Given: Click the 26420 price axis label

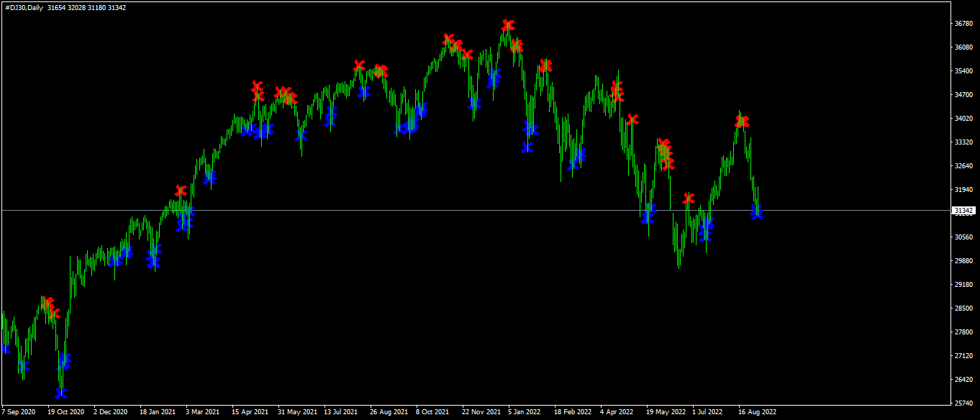Looking at the screenshot, I should coord(963,380).
